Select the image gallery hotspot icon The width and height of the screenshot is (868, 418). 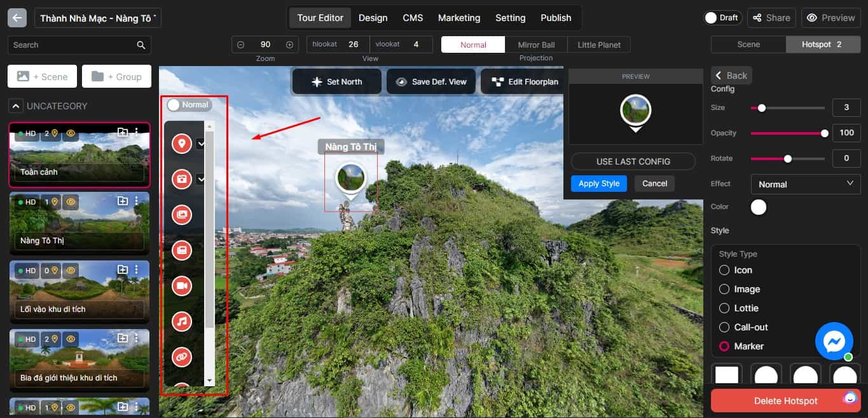[182, 215]
